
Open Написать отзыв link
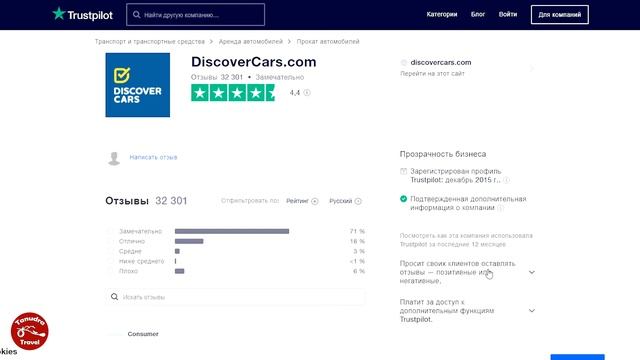coord(153,157)
